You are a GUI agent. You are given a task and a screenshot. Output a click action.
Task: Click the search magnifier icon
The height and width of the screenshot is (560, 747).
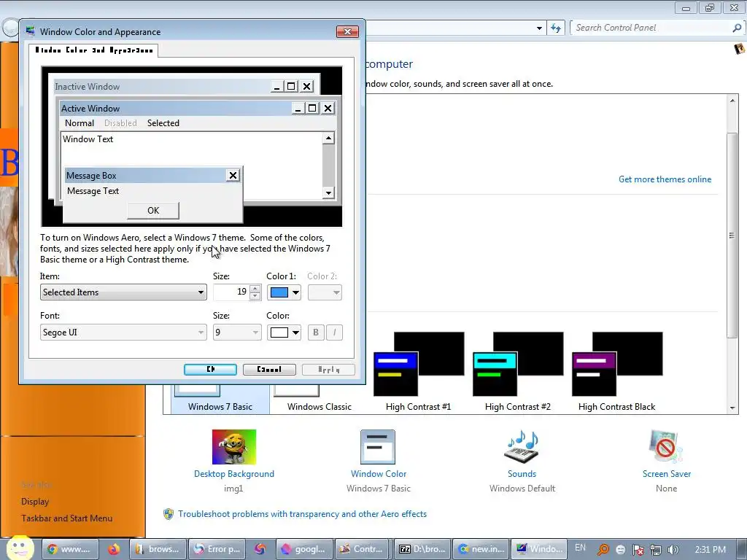(x=737, y=28)
